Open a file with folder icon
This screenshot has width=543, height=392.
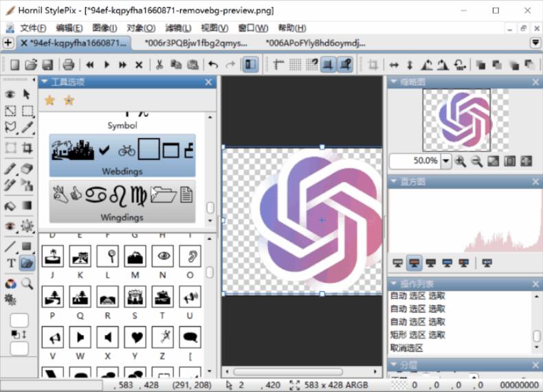31,65
